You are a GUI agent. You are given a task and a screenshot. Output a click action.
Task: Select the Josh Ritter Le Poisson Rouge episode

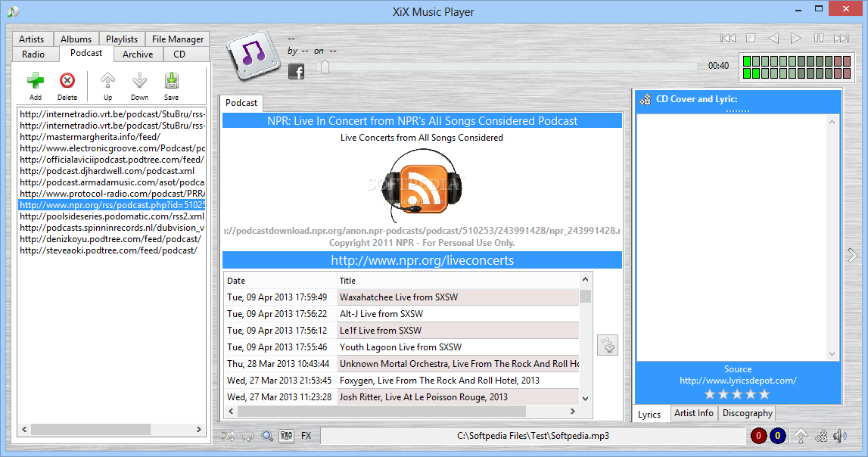401,396
